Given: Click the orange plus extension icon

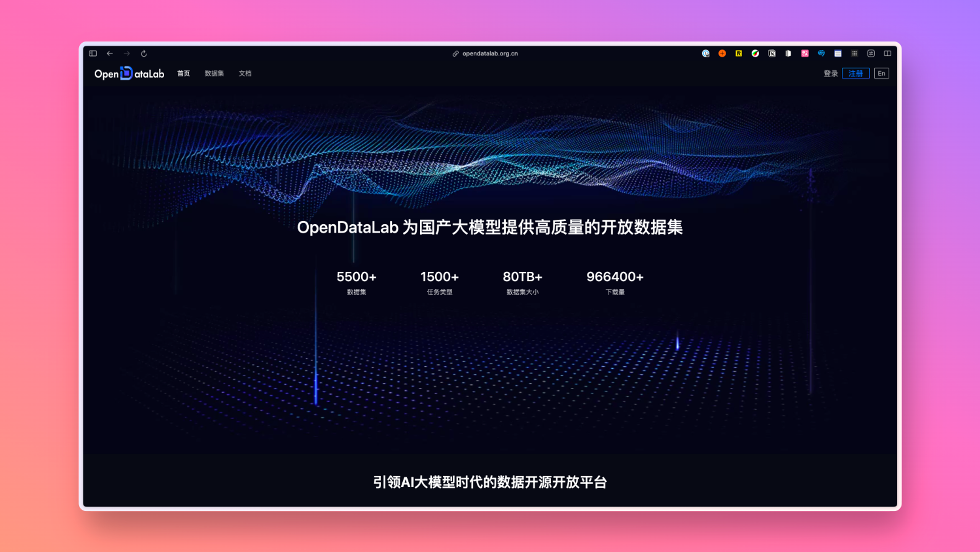Looking at the screenshot, I should click(x=722, y=53).
